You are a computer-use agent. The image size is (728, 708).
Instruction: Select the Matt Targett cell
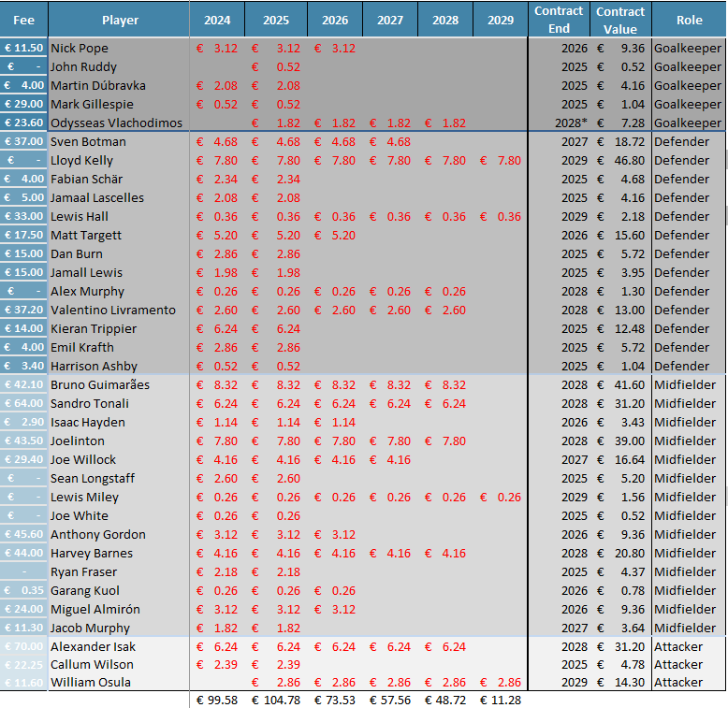tap(119, 235)
